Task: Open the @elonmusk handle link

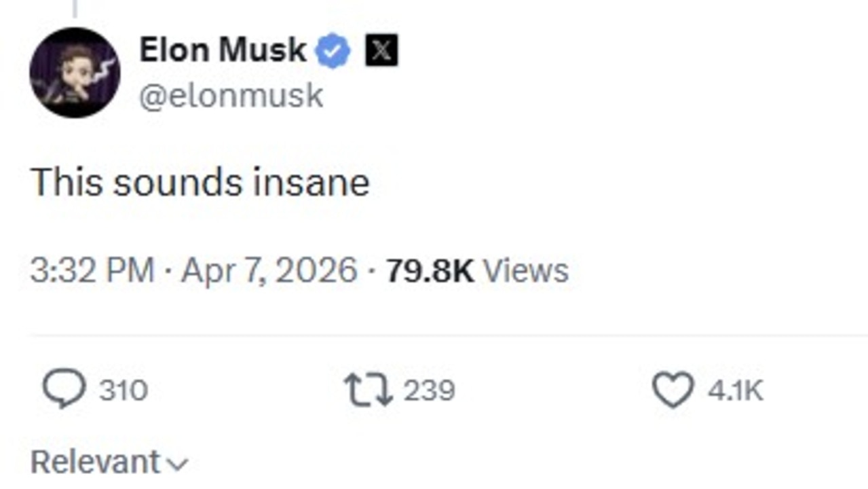Action: pos(231,96)
